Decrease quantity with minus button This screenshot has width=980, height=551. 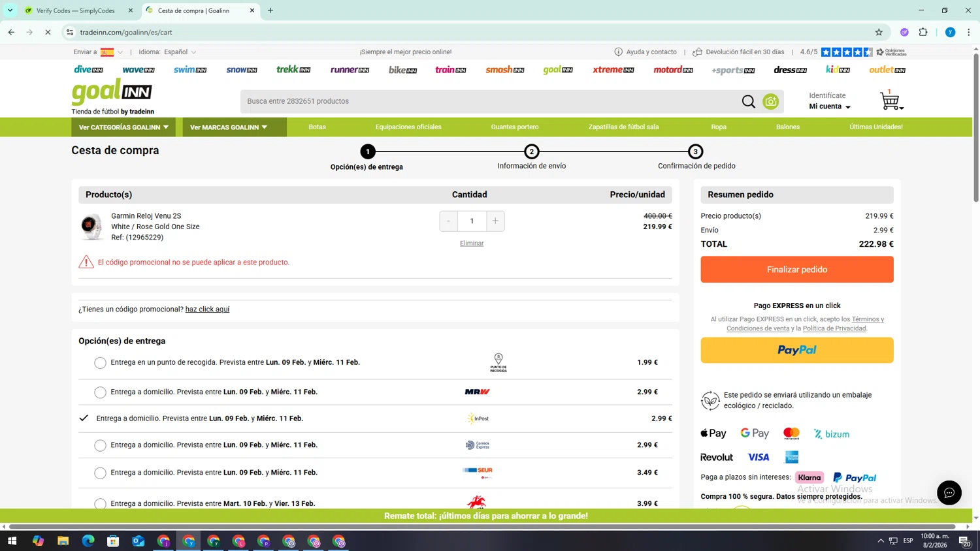pyautogui.click(x=448, y=221)
